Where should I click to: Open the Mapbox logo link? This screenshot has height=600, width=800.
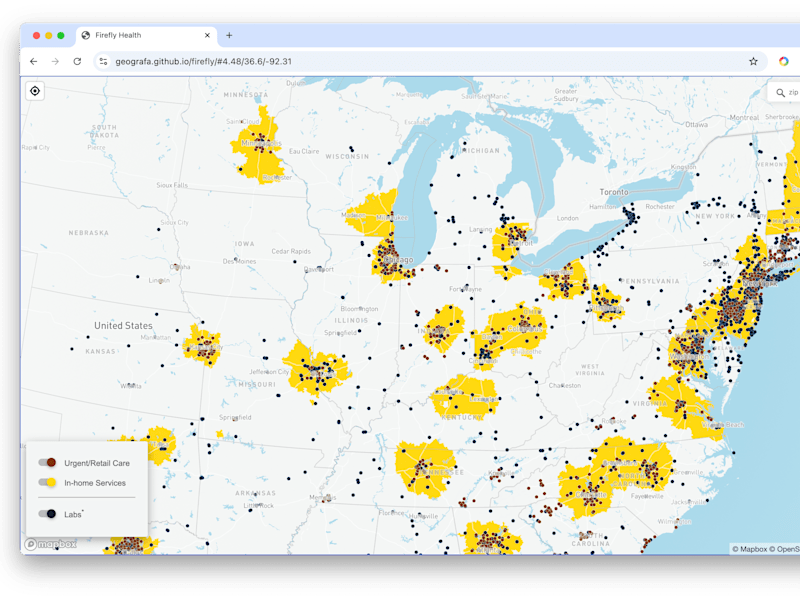(51, 544)
